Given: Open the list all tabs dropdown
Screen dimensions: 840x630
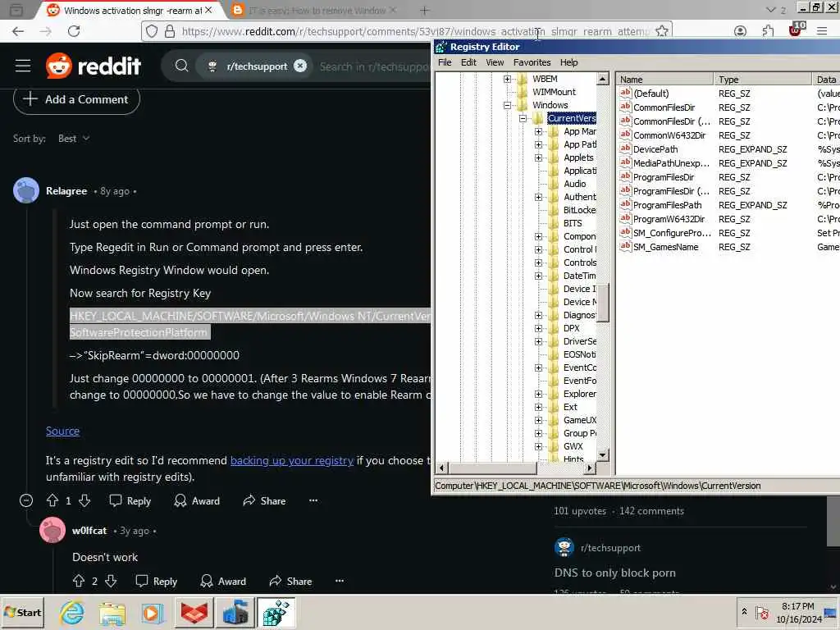Looking at the screenshot, I should (x=771, y=10).
